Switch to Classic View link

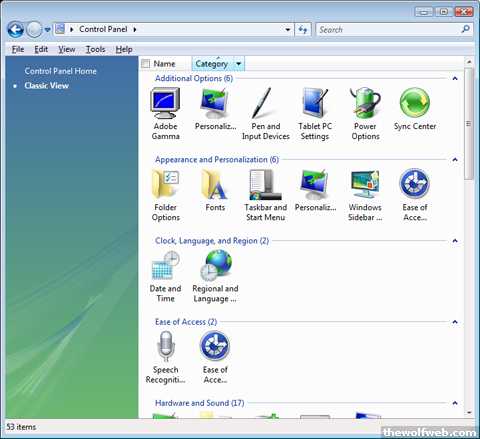[x=46, y=86]
